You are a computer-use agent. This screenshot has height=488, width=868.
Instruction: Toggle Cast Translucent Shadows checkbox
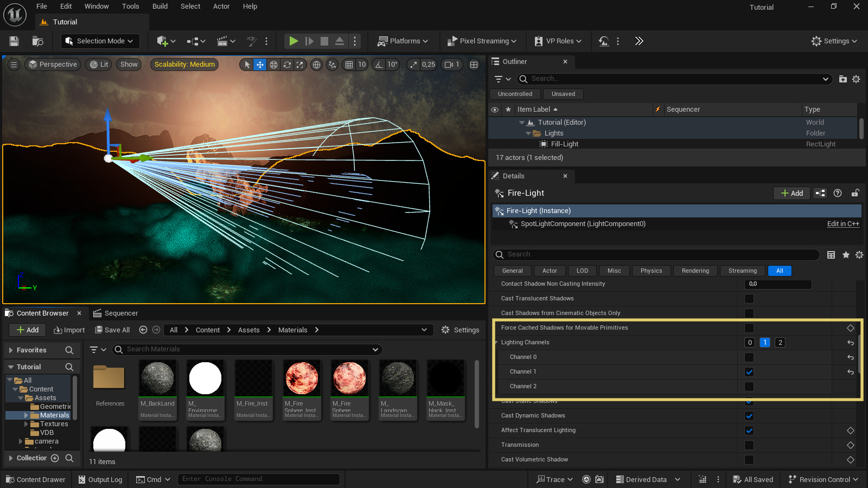749,299
